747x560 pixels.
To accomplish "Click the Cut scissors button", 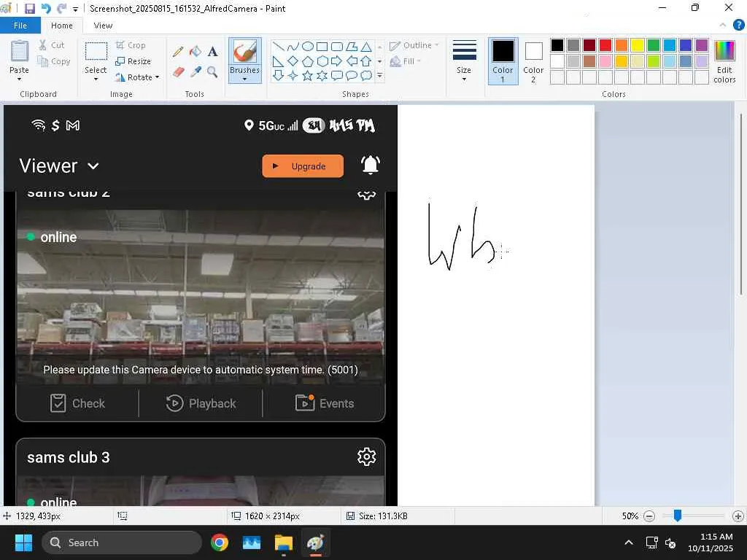I will click(52, 45).
